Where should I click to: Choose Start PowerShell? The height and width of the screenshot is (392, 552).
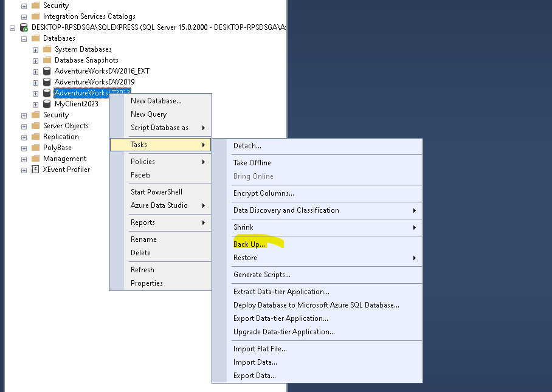click(x=160, y=192)
